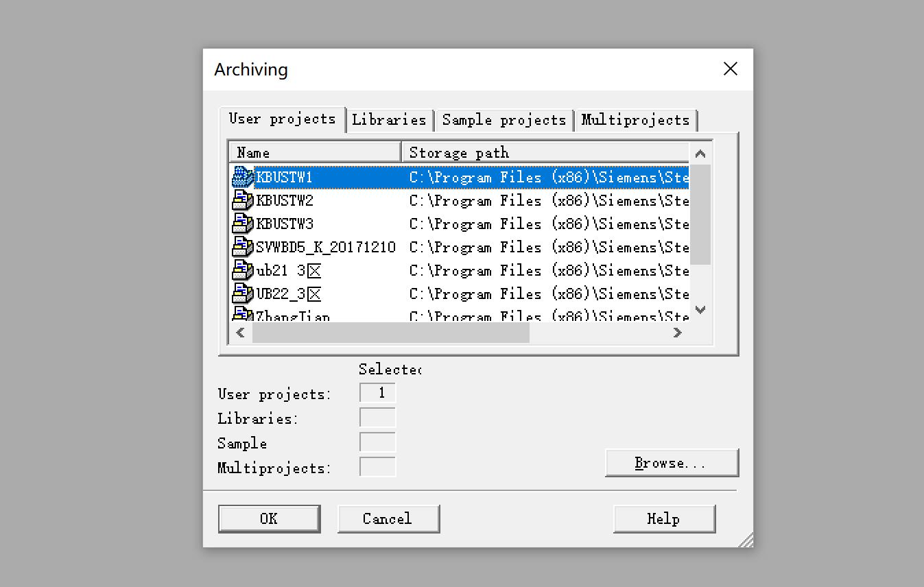
Task: Select the KBUSTW2 project name
Action: (285, 201)
